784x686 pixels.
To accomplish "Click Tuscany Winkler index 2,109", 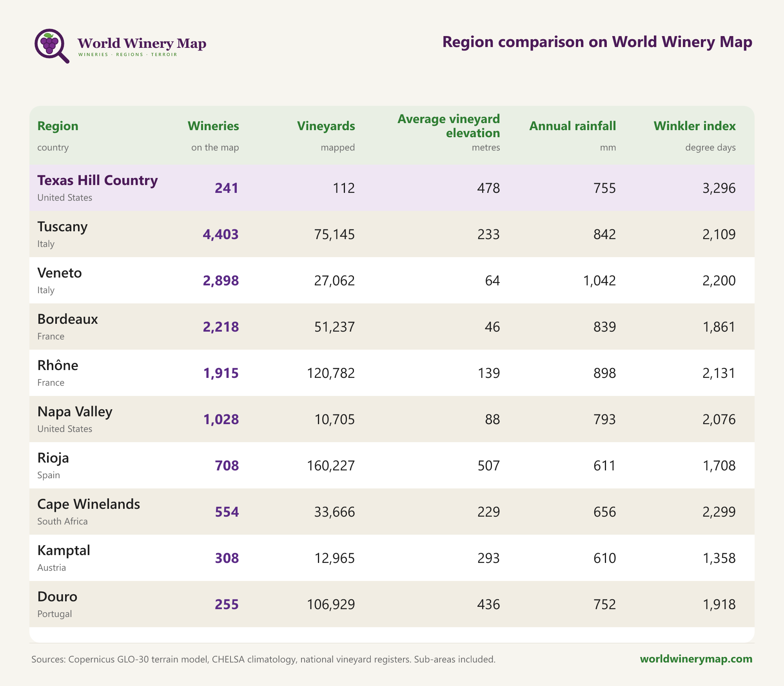I will (719, 234).
